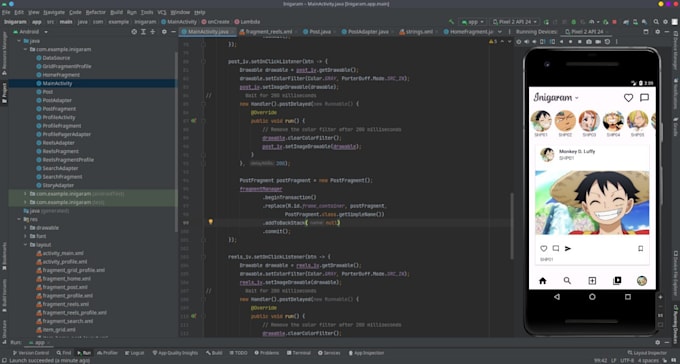Tap bookmark icon under Luffy post
The width and height of the screenshot is (680, 364).
[641, 249]
